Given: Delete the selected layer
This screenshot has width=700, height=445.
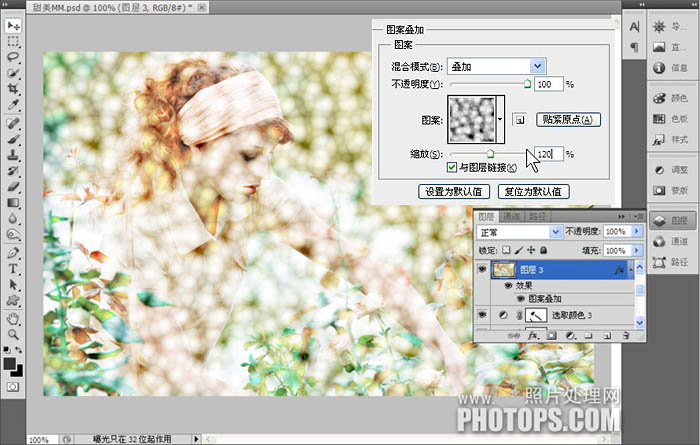Looking at the screenshot, I should pyautogui.click(x=626, y=336).
